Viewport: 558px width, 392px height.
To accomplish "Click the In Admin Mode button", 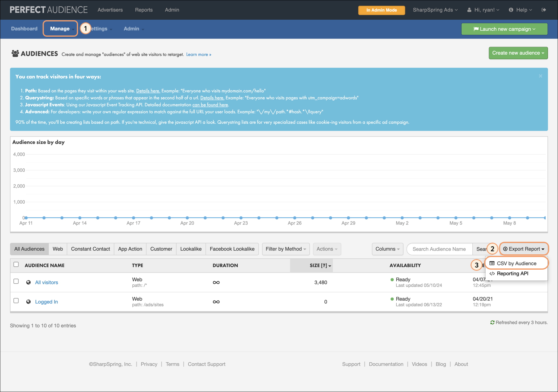I will tap(381, 10).
